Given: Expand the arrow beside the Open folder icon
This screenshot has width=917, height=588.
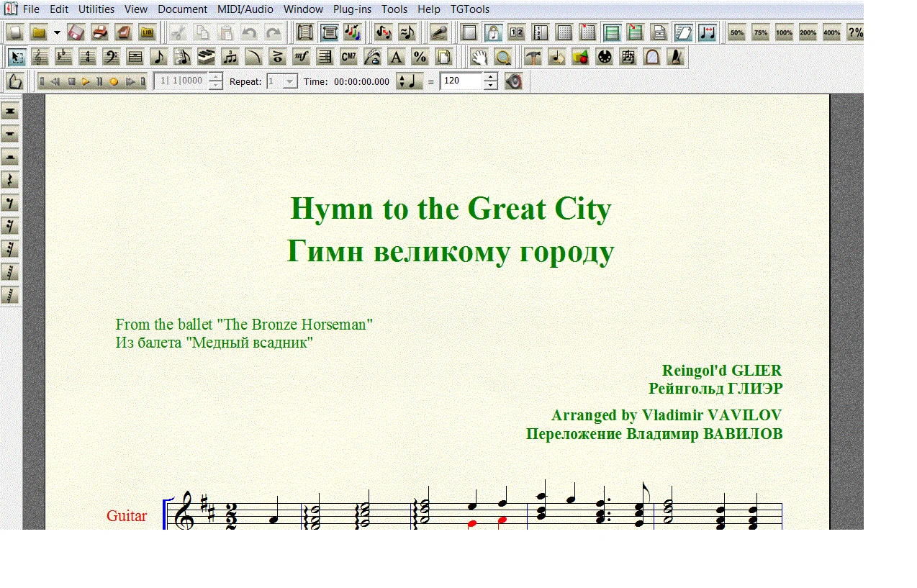Looking at the screenshot, I should (x=57, y=32).
